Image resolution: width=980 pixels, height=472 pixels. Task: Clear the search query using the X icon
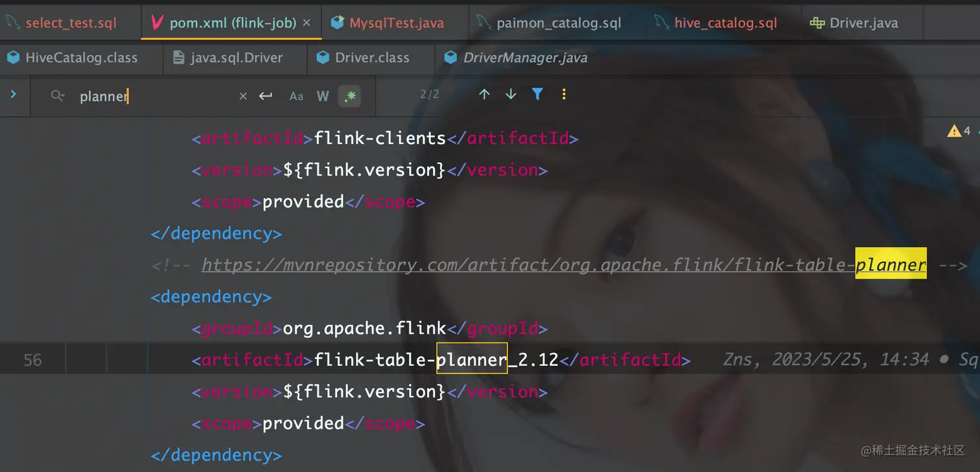coord(243,95)
